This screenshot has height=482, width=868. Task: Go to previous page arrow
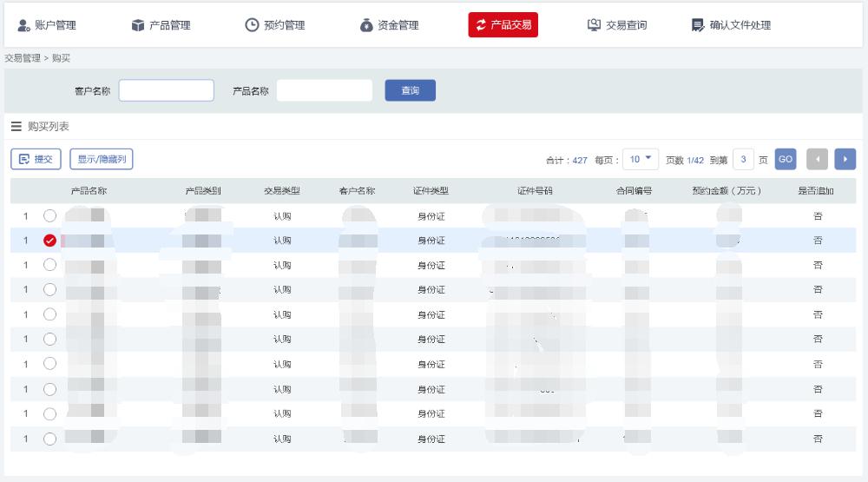tap(817, 160)
